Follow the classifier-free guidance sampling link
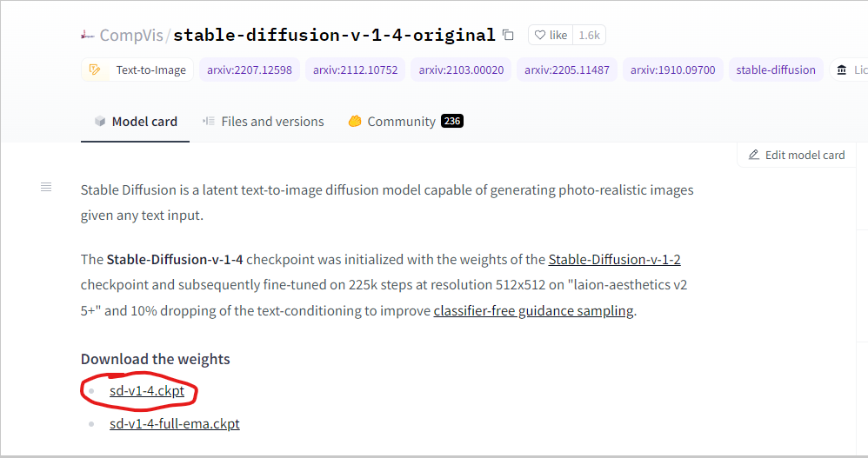Screen dimensions: 868x458 point(533,311)
